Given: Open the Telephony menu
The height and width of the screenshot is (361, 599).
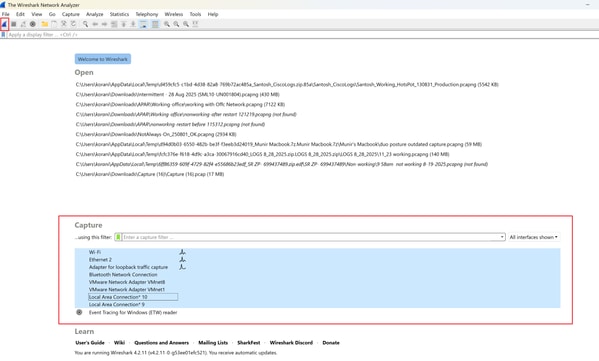Looking at the screenshot, I should 147,14.
